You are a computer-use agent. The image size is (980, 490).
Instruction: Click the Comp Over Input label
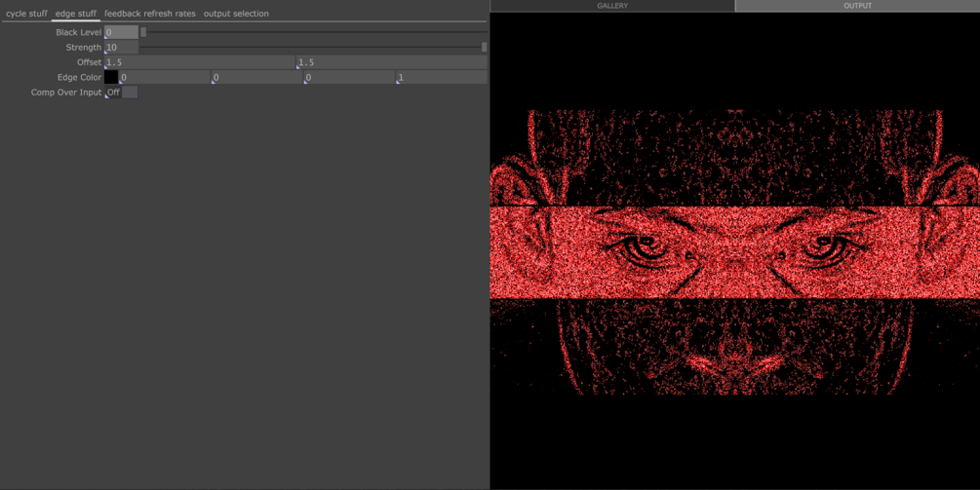(x=65, y=93)
